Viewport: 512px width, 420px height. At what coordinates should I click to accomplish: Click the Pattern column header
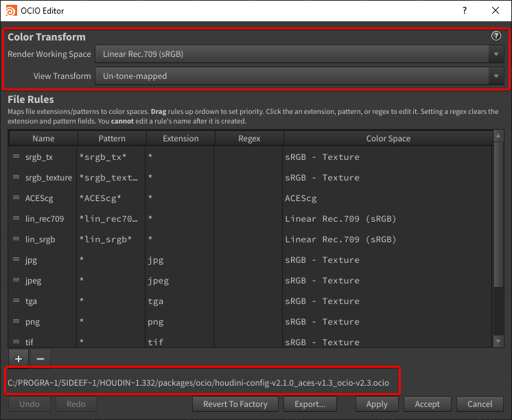tap(112, 139)
